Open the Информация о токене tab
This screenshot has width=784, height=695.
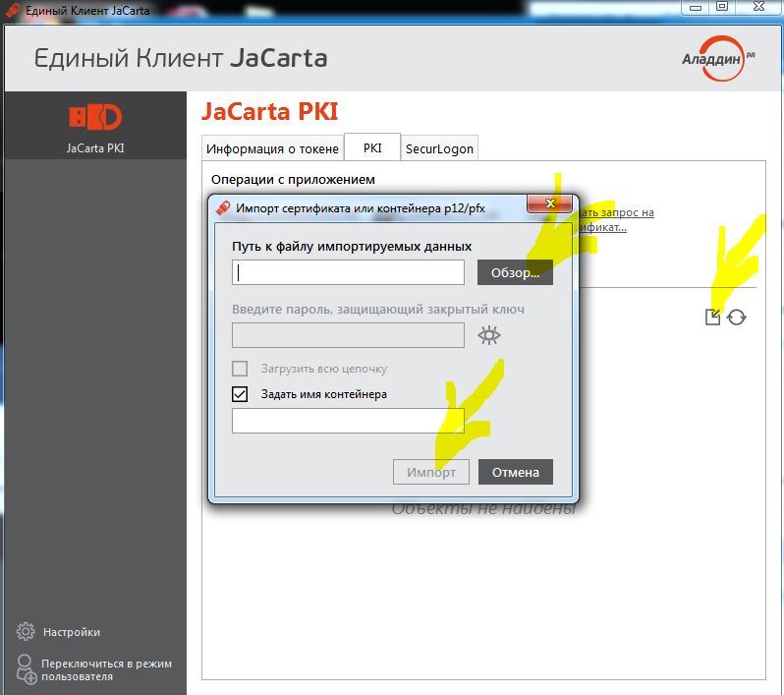pyautogui.click(x=272, y=148)
